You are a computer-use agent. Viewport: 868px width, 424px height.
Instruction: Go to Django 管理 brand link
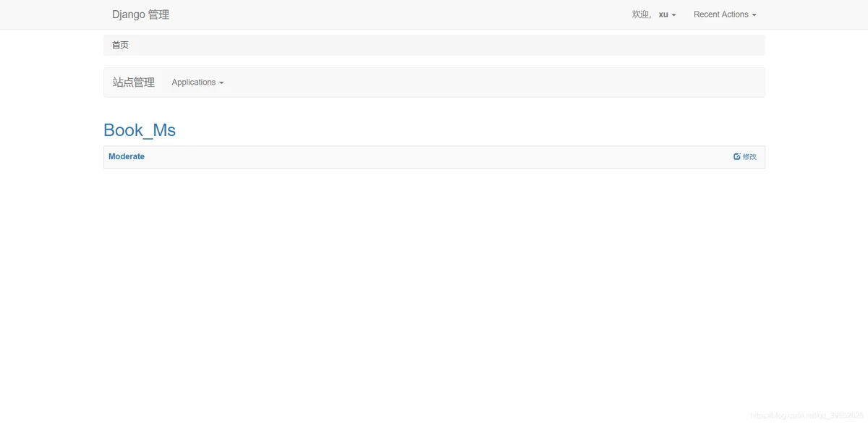coord(140,14)
